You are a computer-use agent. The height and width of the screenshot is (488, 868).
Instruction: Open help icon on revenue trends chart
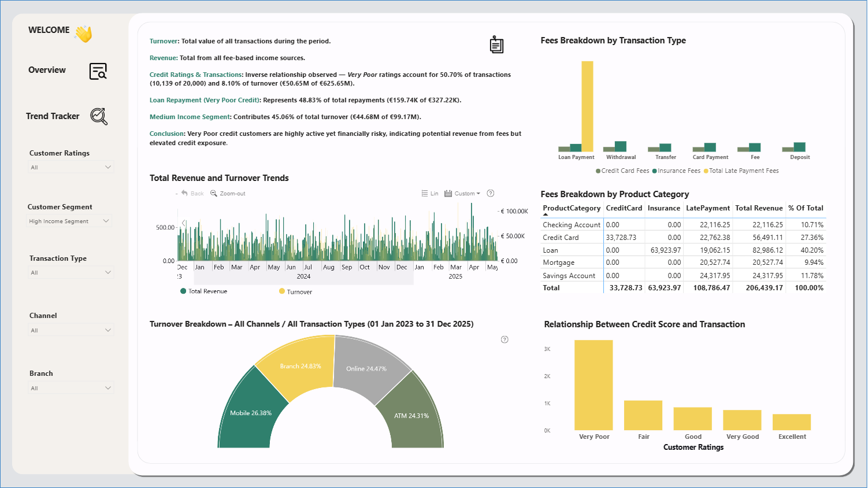pyautogui.click(x=491, y=193)
